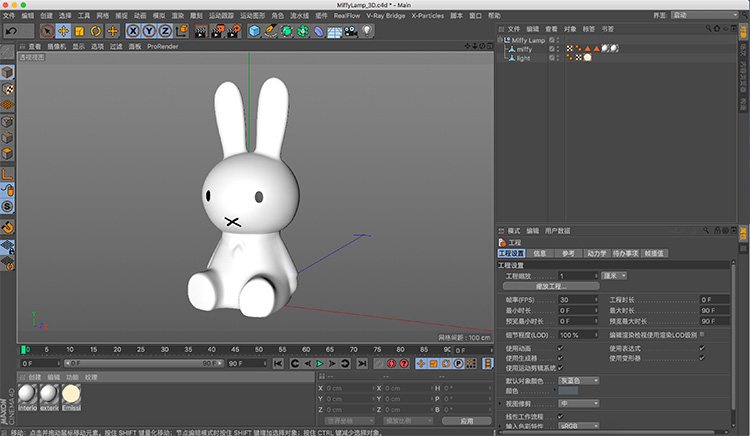The height and width of the screenshot is (436, 750).
Task: Toggle 使用表达式 checkbox
Action: 702,348
